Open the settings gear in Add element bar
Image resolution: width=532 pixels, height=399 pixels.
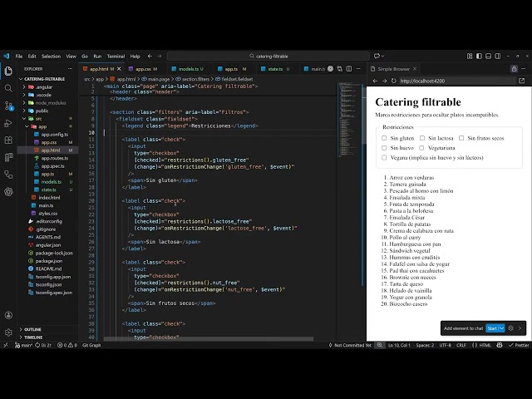(x=510, y=328)
